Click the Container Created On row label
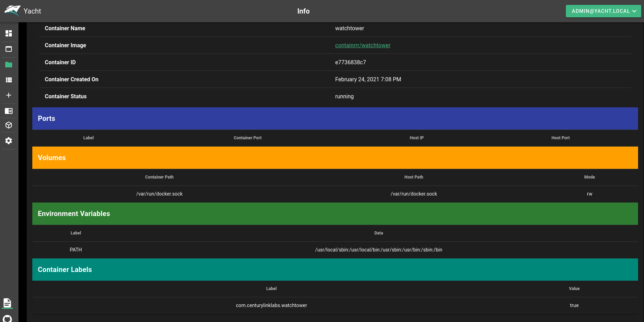The width and height of the screenshot is (644, 322). 72,79
